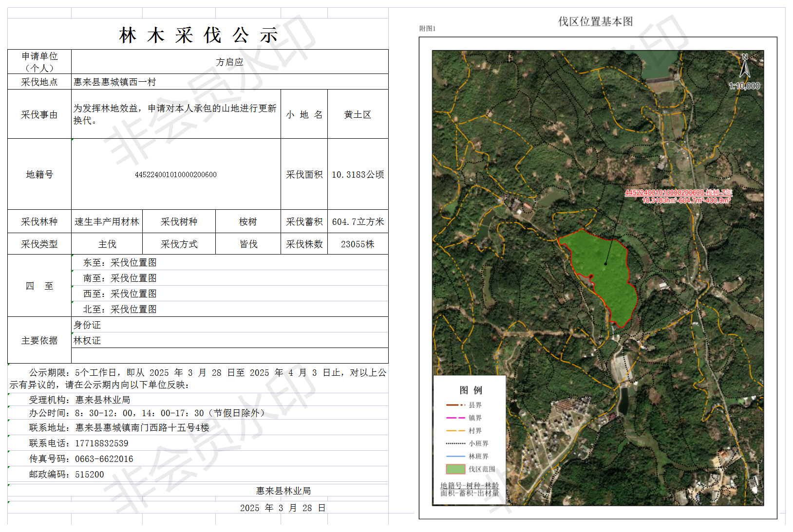Select the date 2025年3月28日 at bottom
Screen dimensions: 793x532
point(283,508)
